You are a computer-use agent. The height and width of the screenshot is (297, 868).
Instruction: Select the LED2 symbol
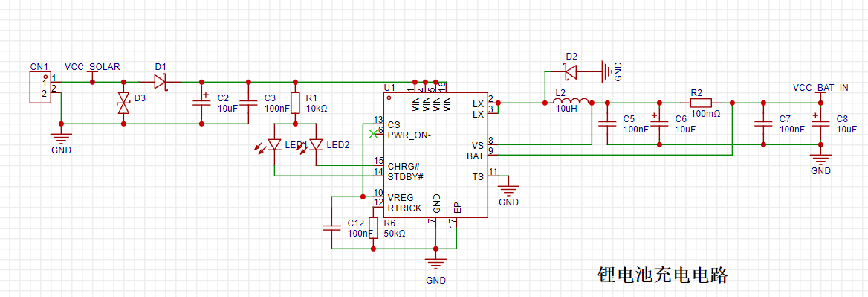click(316, 144)
